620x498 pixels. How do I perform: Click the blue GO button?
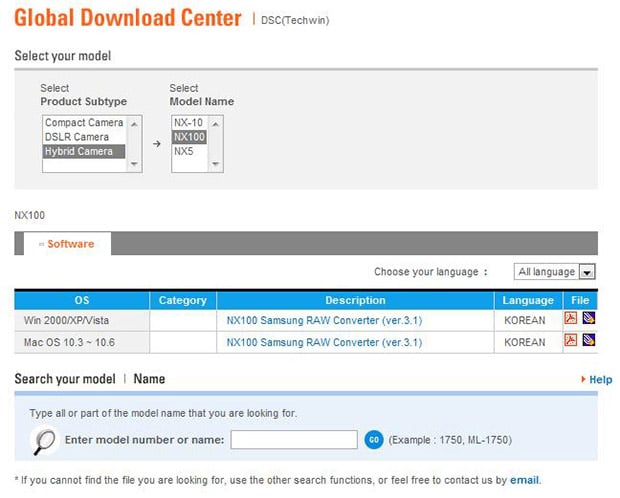(x=374, y=440)
